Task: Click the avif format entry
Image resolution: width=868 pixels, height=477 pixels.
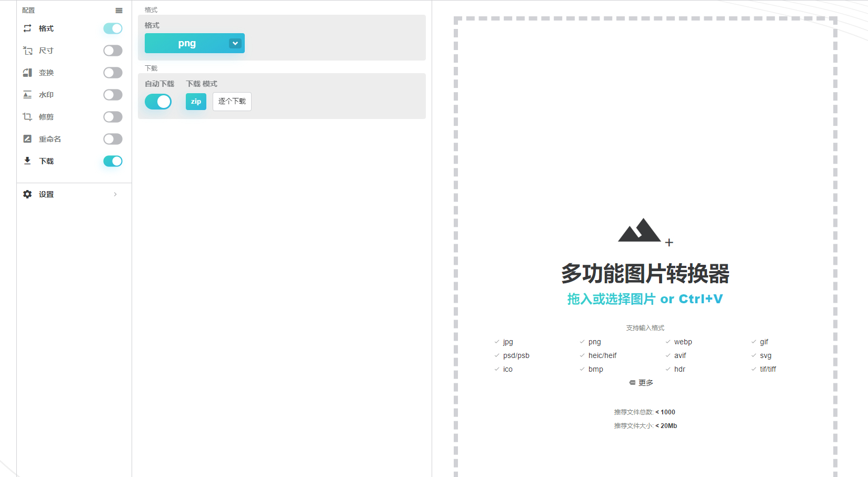Action: 680,355
